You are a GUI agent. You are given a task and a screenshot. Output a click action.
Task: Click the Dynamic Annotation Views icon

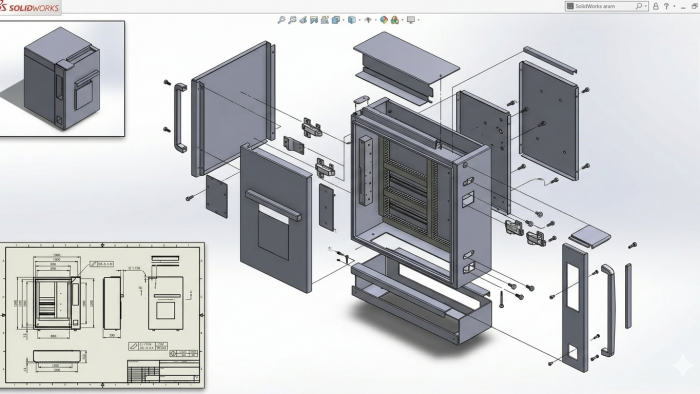325,20
